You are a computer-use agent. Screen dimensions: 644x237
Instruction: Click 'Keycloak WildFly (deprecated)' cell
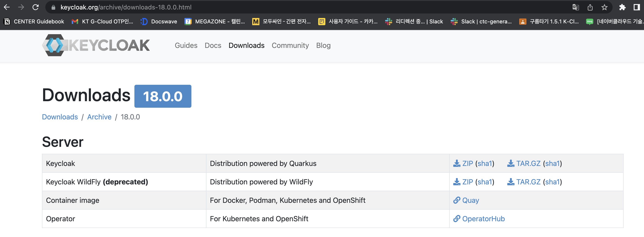click(124, 182)
